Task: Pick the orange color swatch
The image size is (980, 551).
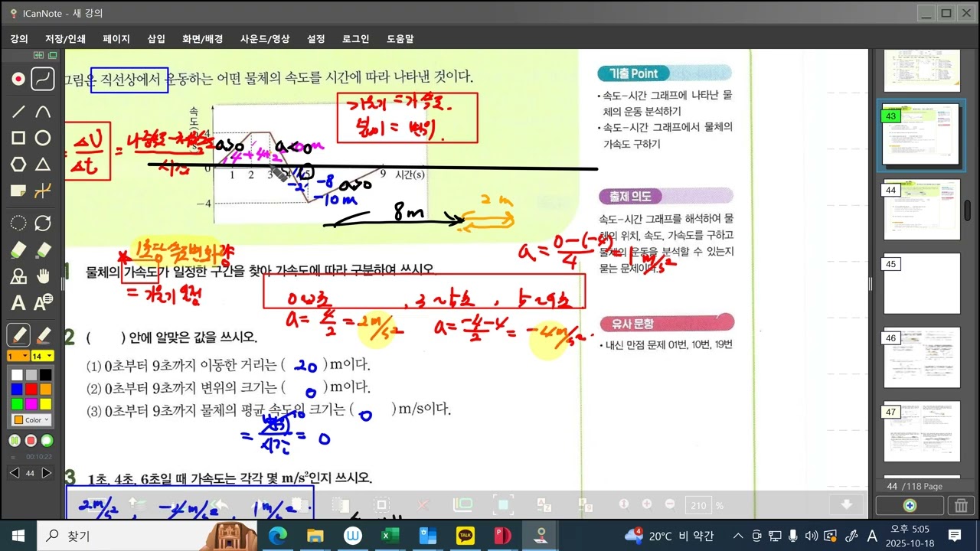Action: pyautogui.click(x=46, y=390)
